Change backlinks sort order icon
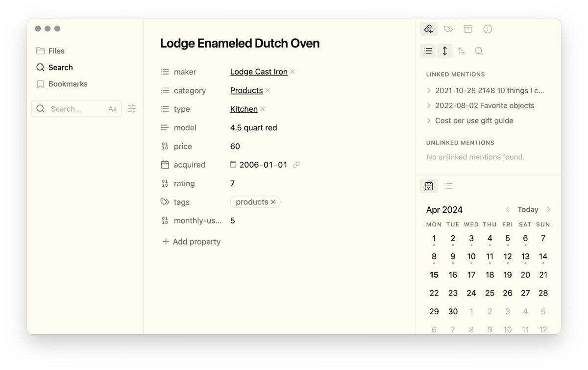The image size is (588, 370). [x=462, y=51]
